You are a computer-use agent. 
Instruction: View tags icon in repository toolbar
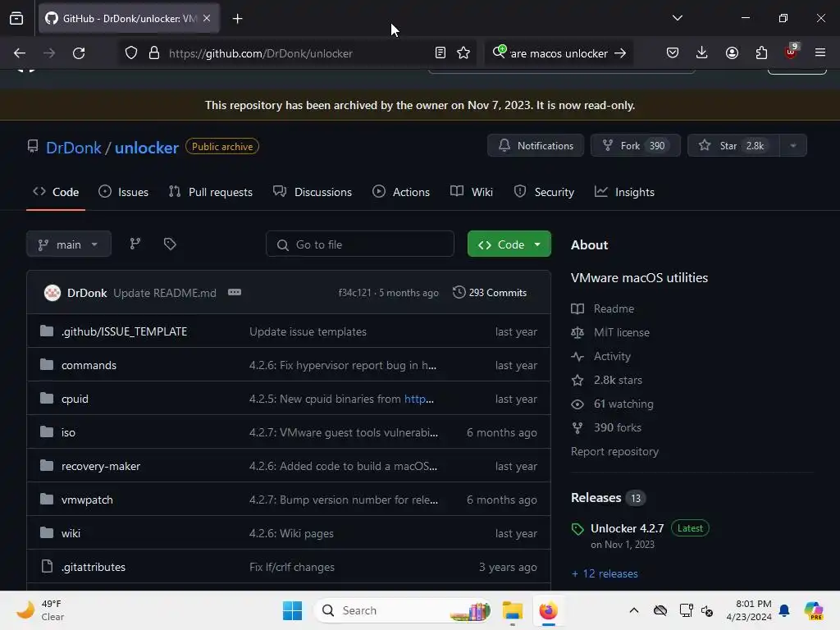pos(170,244)
